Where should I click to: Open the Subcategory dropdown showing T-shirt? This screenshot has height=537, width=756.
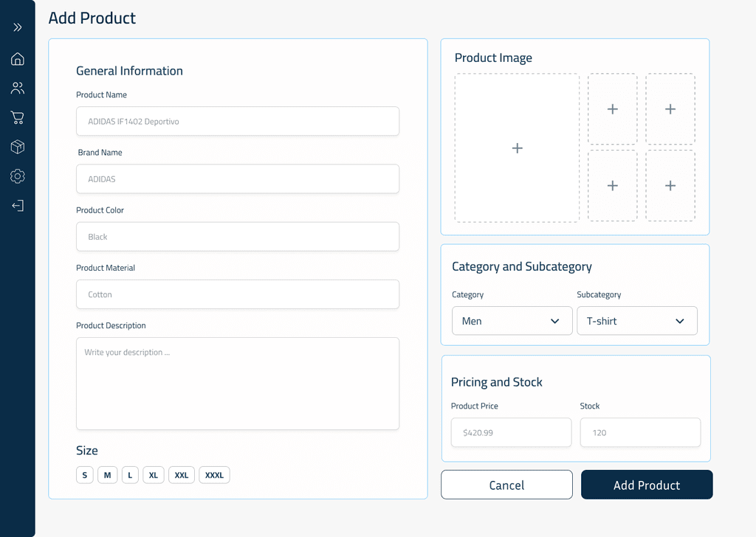pos(636,321)
